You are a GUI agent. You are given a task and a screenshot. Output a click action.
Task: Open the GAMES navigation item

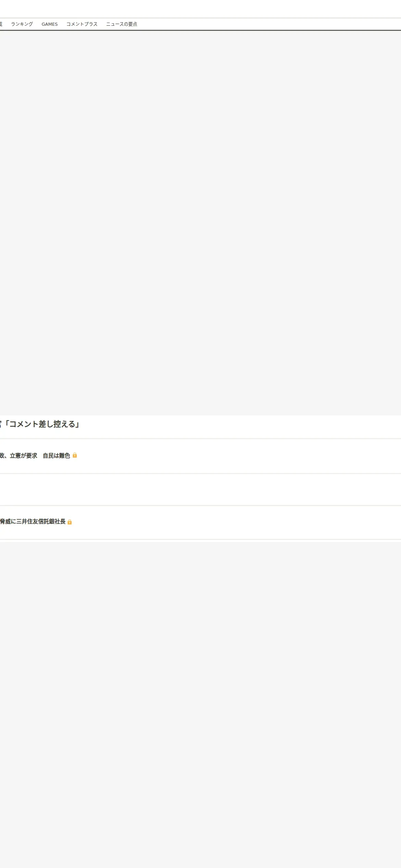click(x=50, y=24)
